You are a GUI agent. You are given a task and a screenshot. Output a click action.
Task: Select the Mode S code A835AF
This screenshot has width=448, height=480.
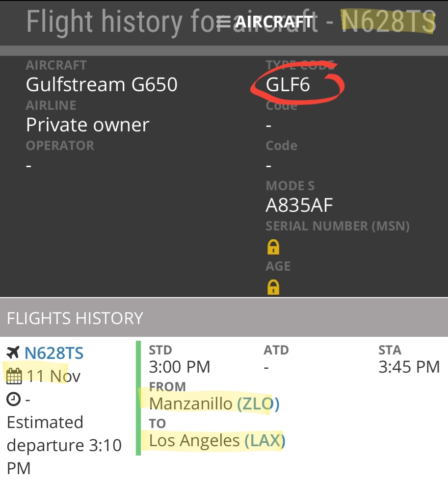tap(299, 205)
